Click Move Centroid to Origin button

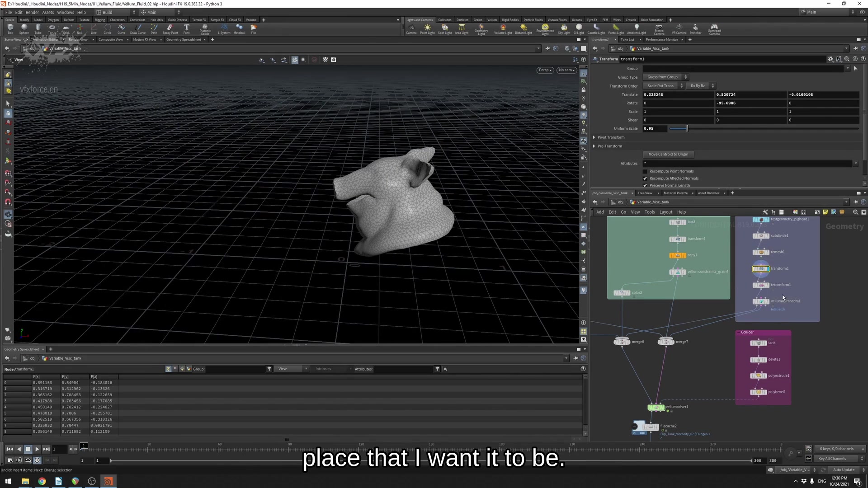668,155
